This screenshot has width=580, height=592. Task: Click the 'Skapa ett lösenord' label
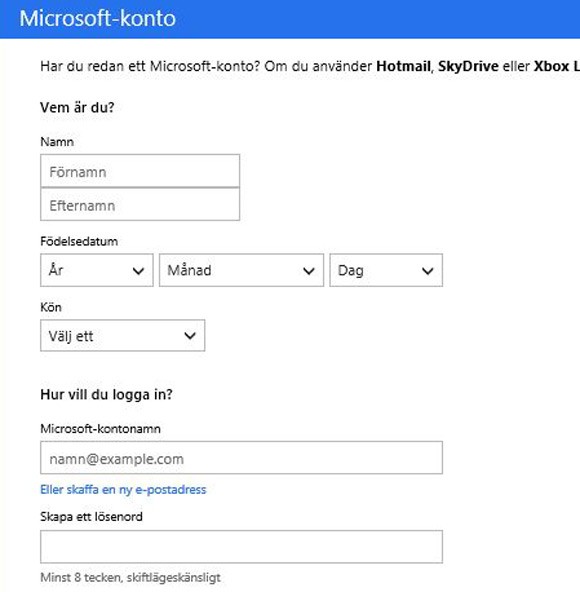click(x=91, y=516)
